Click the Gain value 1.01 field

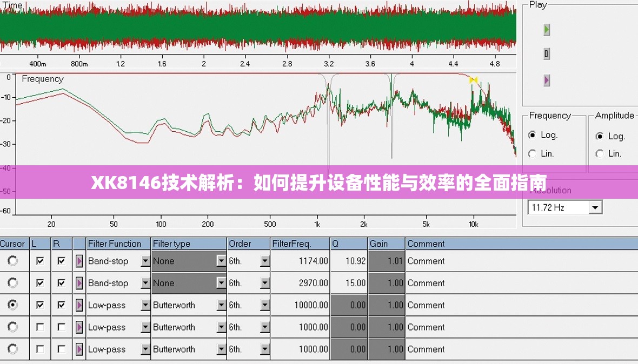387,261
